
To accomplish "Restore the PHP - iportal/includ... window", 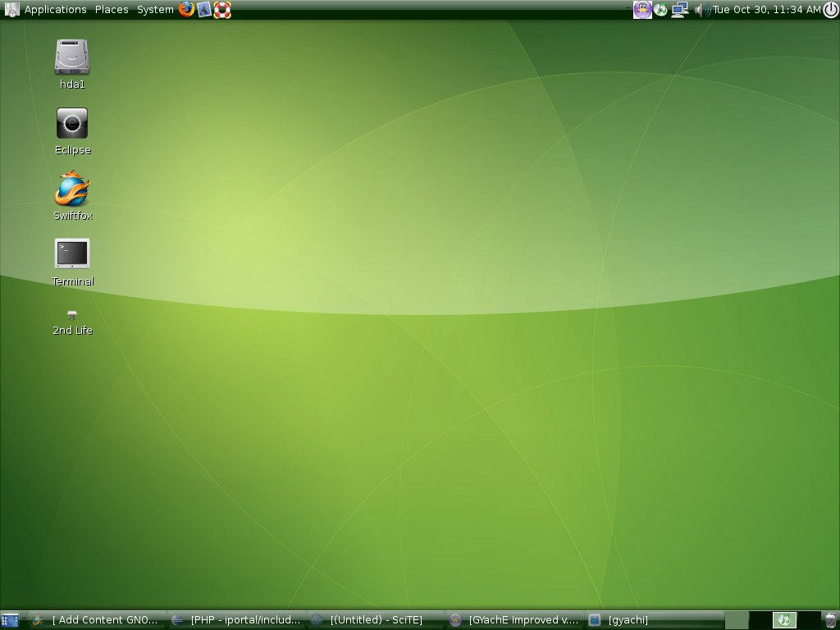I will 236,620.
